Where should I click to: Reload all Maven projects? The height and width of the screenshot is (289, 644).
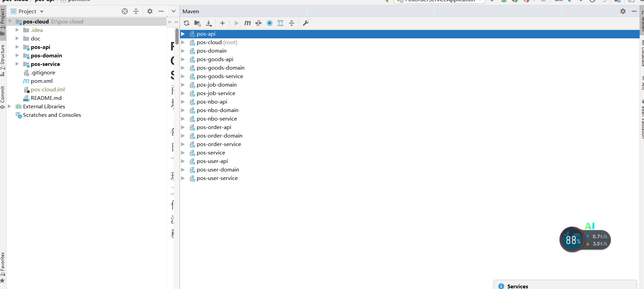click(x=187, y=23)
